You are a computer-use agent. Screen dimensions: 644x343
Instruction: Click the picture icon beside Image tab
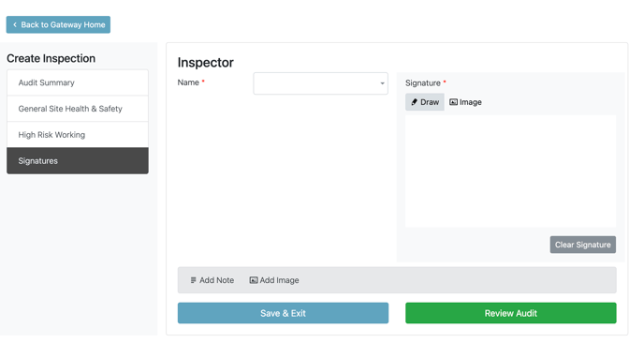pyautogui.click(x=453, y=102)
